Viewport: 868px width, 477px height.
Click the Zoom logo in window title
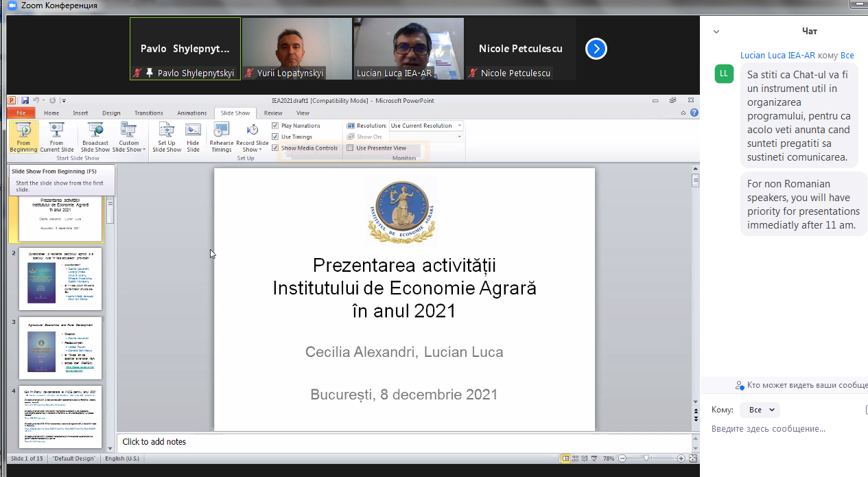point(11,5)
